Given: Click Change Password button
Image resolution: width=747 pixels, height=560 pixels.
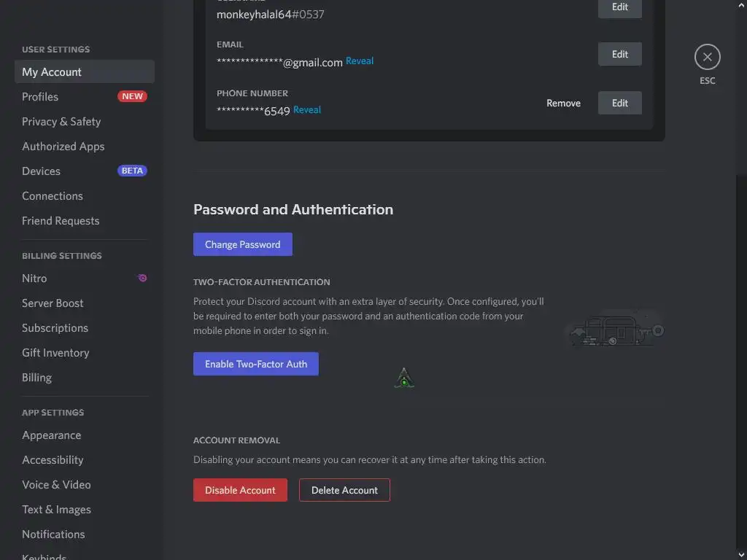Looking at the screenshot, I should click(242, 244).
